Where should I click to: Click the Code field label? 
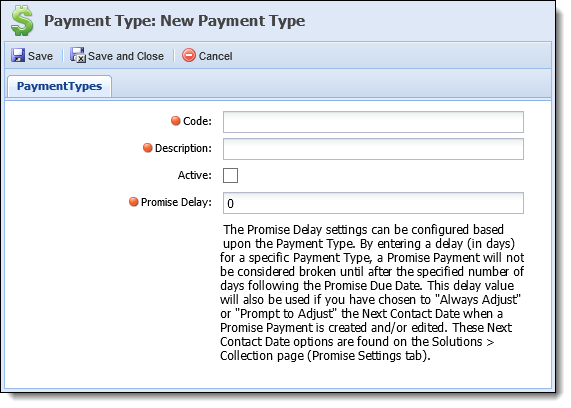197,121
